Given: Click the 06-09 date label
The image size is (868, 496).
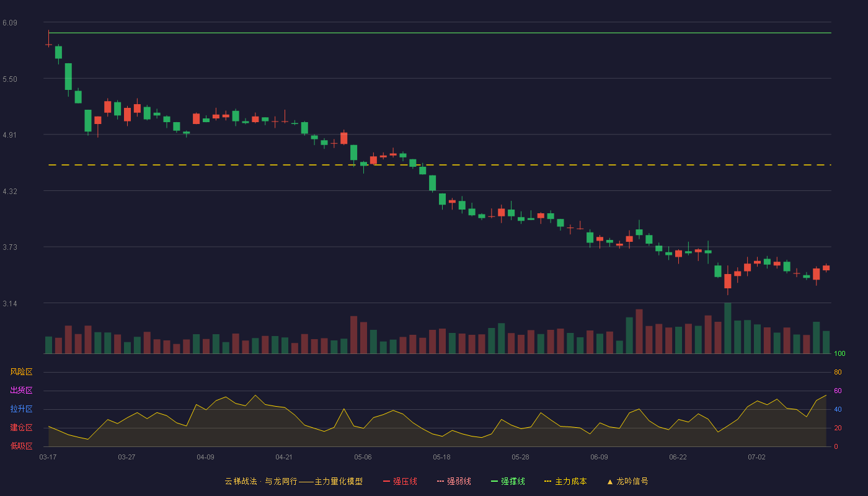Looking at the screenshot, I should point(599,457).
